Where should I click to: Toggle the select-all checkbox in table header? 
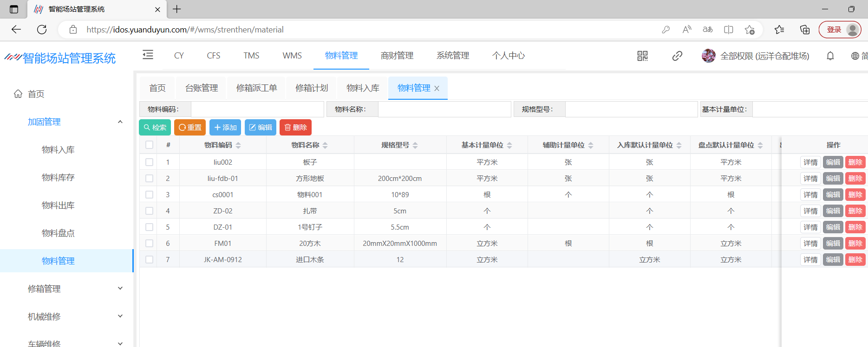149,145
